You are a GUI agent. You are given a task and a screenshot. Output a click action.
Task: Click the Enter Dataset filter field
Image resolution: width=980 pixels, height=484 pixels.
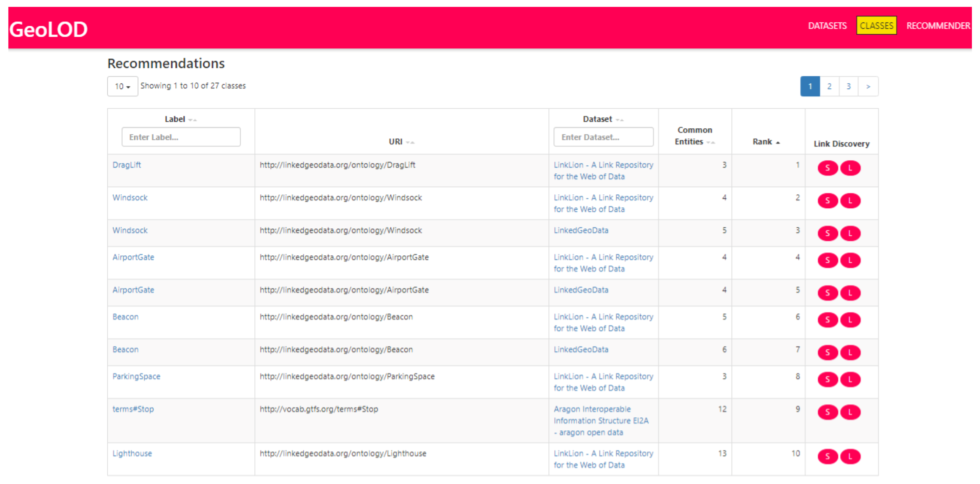click(603, 137)
